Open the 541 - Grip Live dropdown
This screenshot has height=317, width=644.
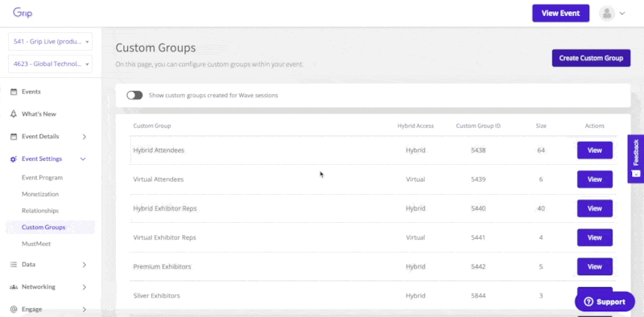tap(50, 42)
